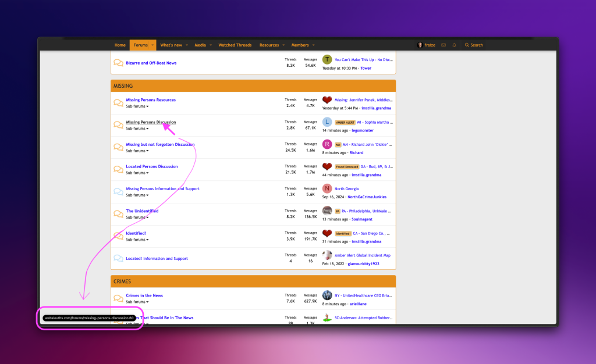596x364 pixels.
Task: Open the dropdown arrow next to Forums tab
Action: pyautogui.click(x=153, y=45)
